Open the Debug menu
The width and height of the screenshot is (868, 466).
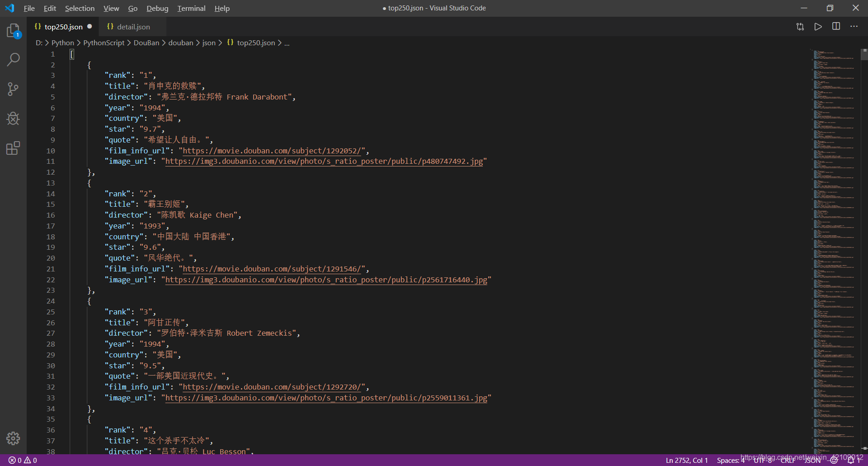(157, 8)
